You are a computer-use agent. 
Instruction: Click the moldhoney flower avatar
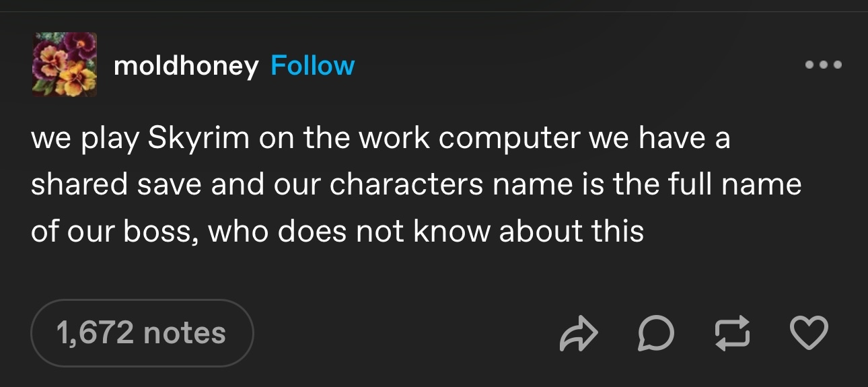(x=65, y=65)
